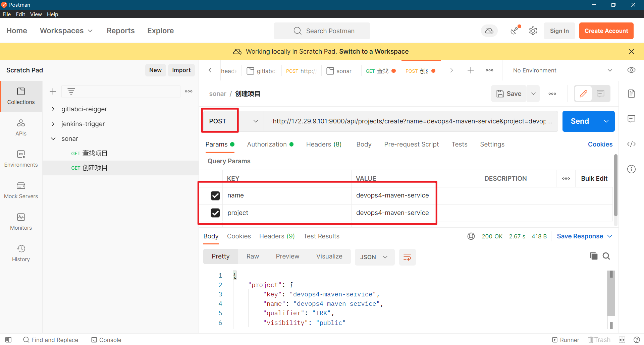This screenshot has width=644, height=345.
Task: Click the offline cloud sync icon
Action: [x=489, y=31]
